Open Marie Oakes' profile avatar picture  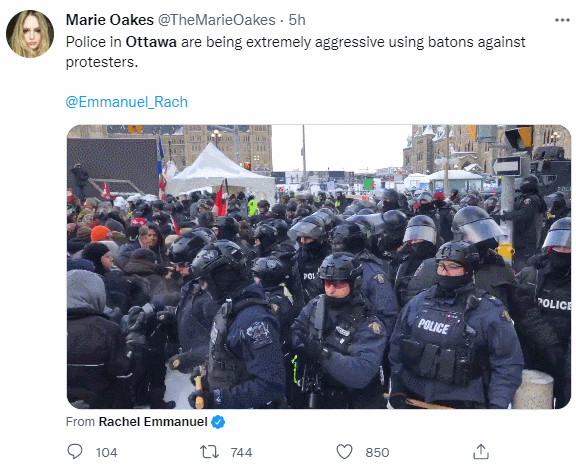tap(30, 34)
